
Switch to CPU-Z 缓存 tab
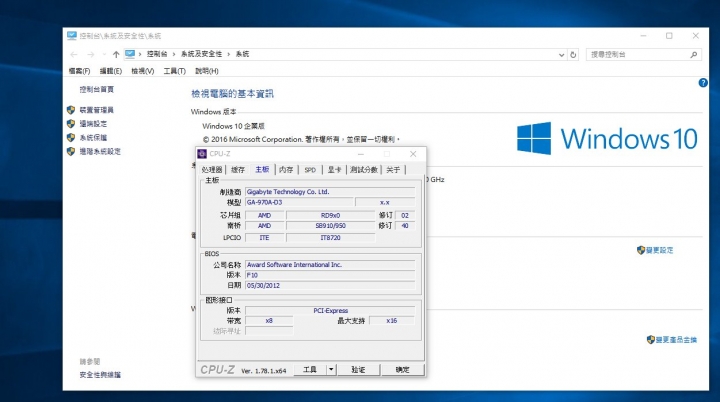pyautogui.click(x=238, y=170)
